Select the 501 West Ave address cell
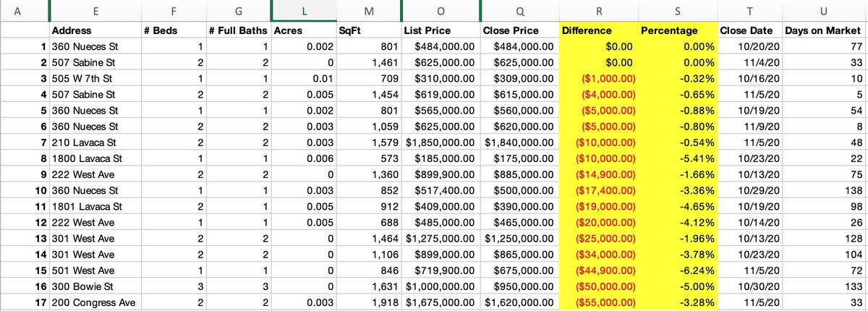 click(95, 269)
